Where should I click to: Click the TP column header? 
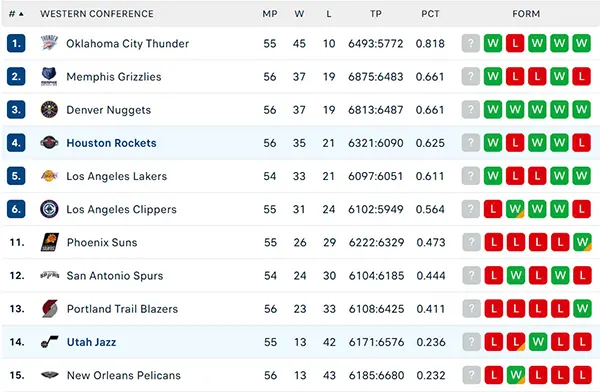pos(376,14)
